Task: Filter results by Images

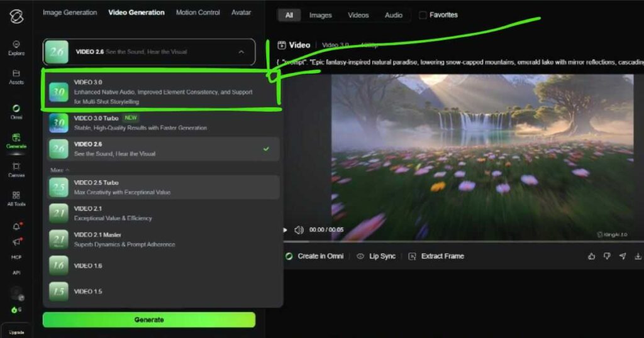Action: 320,15
